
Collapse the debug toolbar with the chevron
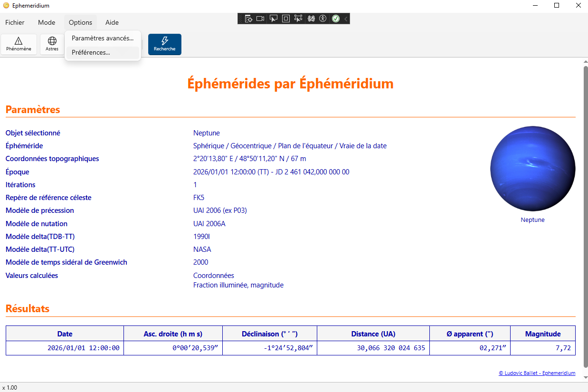tap(346, 19)
